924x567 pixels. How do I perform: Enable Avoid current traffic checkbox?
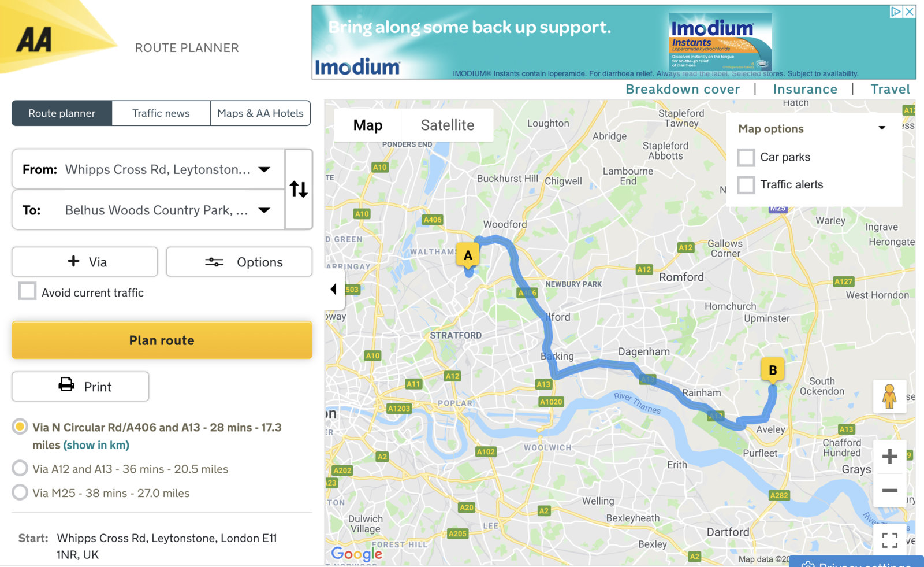(x=27, y=291)
